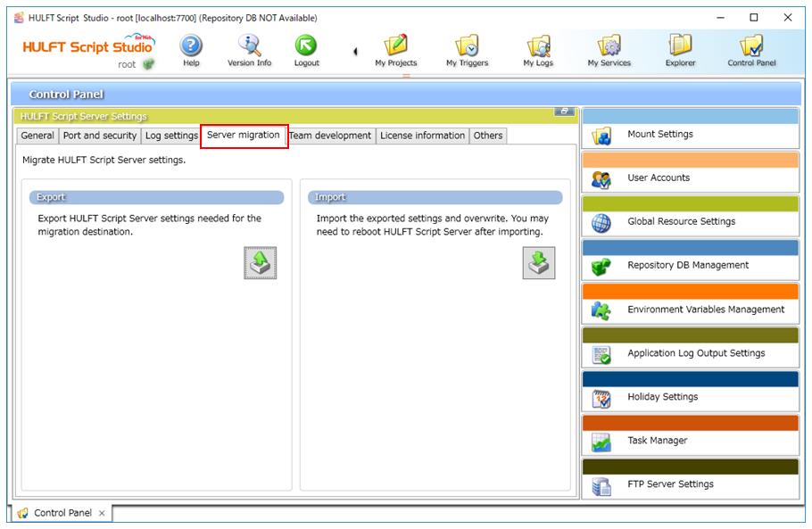Click the Export section header
812x529 pixels.
pyautogui.click(x=156, y=197)
